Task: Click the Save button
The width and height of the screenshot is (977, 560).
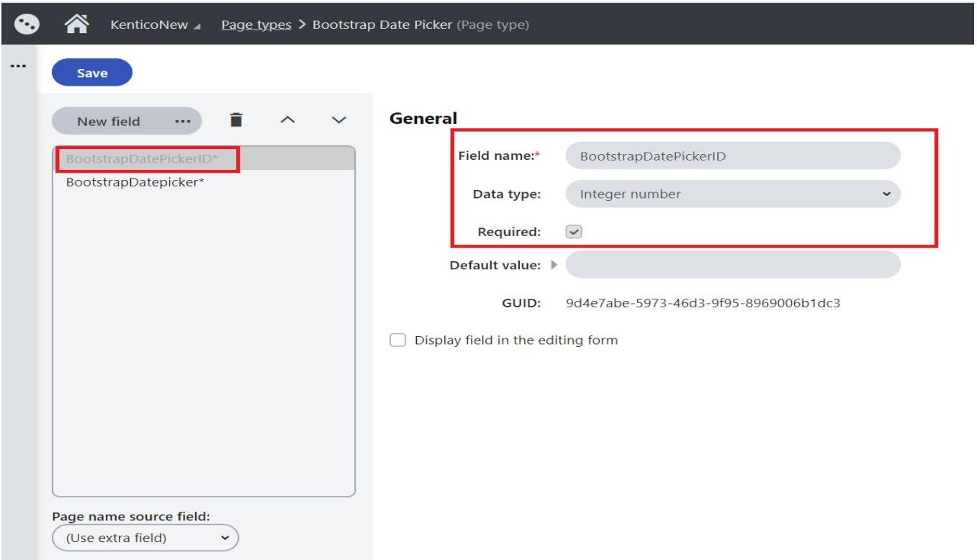Action: [91, 72]
